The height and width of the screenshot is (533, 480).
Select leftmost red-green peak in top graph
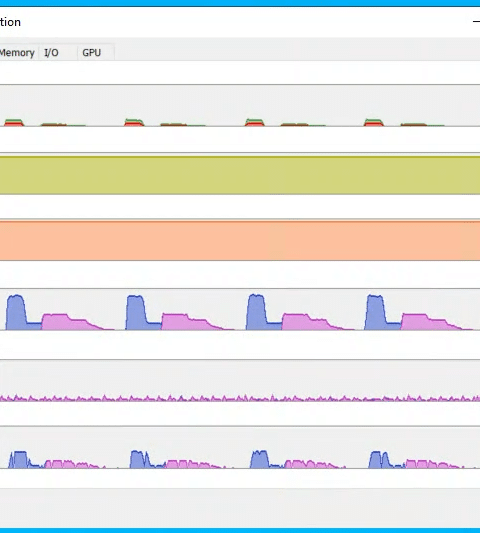click(14, 123)
